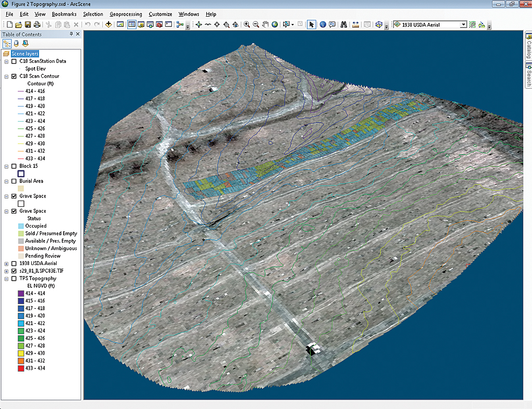
Task: Enable the C10 ScanStation Data layer checkbox
Action: point(14,61)
